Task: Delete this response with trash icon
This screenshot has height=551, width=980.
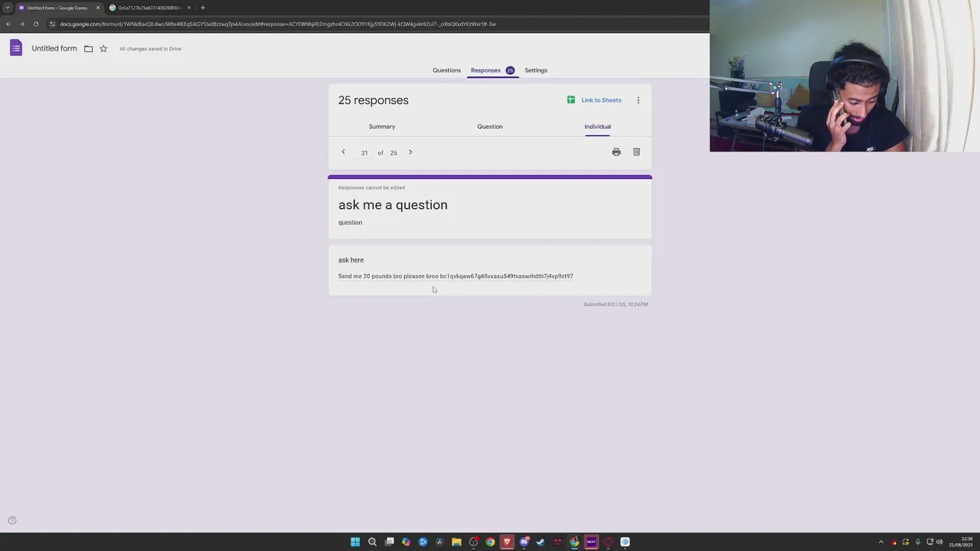Action: (636, 152)
